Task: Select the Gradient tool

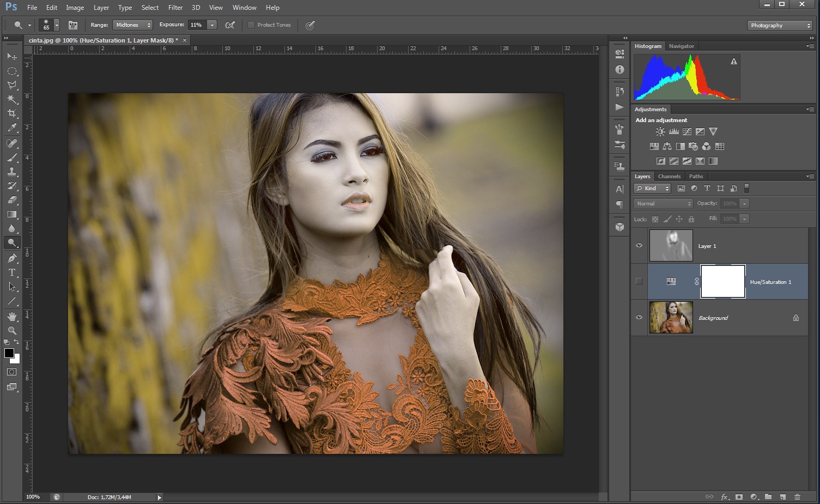Action: click(x=12, y=214)
